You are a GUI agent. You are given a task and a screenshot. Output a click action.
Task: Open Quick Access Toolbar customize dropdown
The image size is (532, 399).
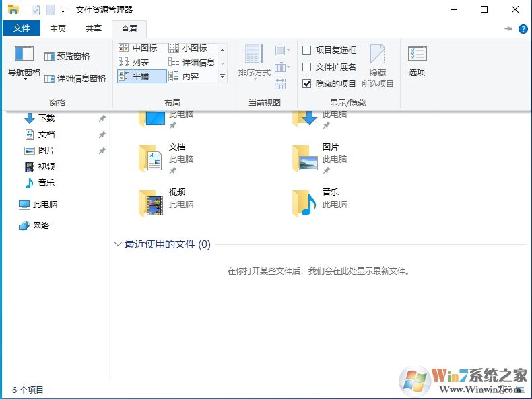63,11
